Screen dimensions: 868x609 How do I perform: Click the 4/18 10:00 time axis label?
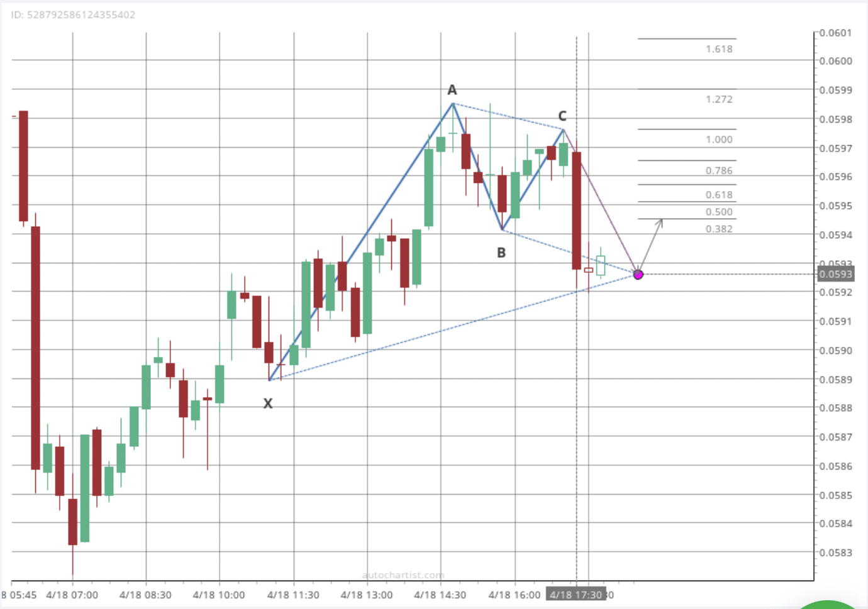tap(219, 595)
